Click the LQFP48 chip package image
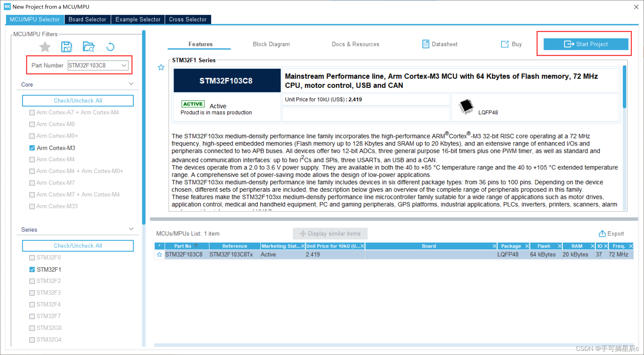This screenshot has width=644, height=355. click(x=466, y=107)
